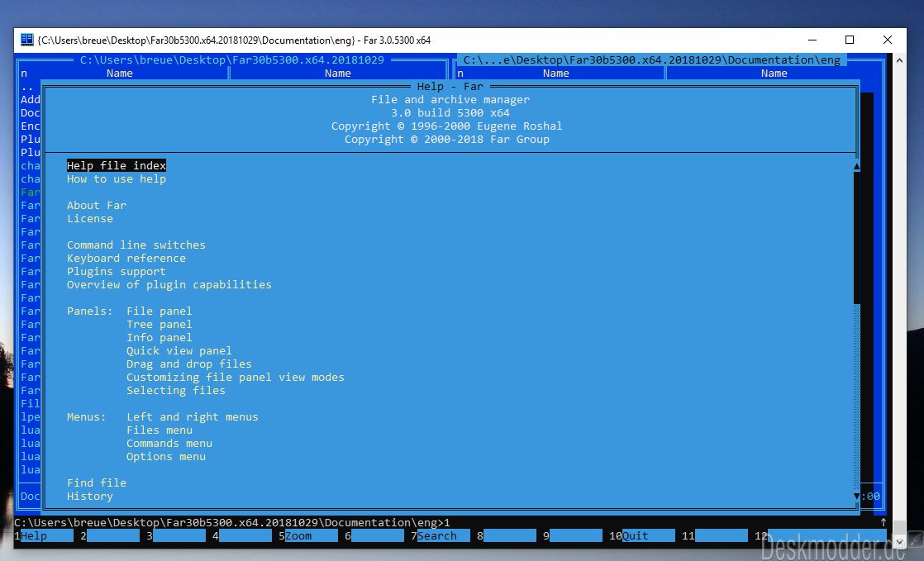This screenshot has height=561, width=924.
Task: Click the command line prompt
Action: click(232, 523)
